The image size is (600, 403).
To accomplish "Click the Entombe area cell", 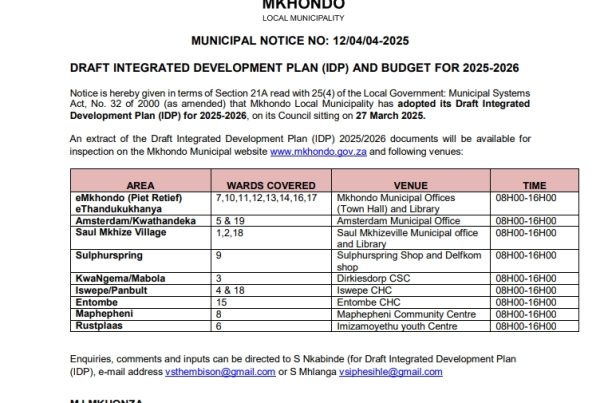I will 140,302.
